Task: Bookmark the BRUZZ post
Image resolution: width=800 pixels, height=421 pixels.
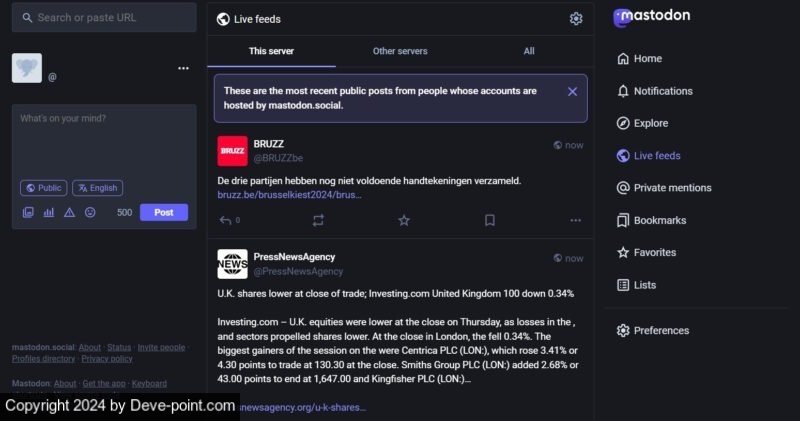Action: (x=490, y=220)
